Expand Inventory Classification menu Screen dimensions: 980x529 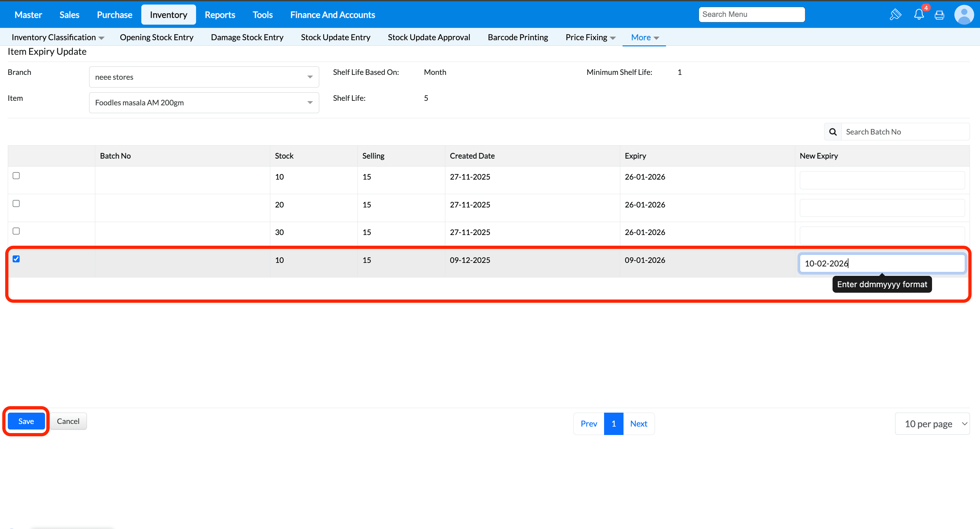[x=58, y=37]
